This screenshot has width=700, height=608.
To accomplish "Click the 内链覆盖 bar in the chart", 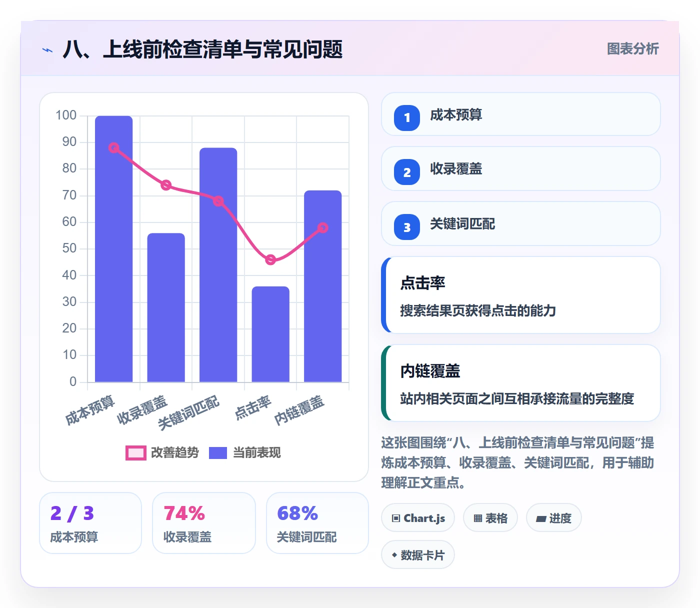I will (x=323, y=286).
